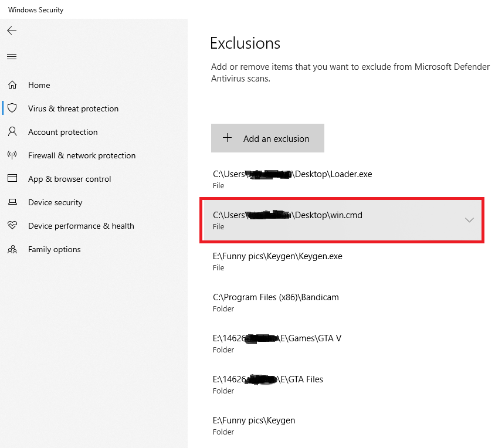
Task: Open Family options section
Action: click(55, 249)
